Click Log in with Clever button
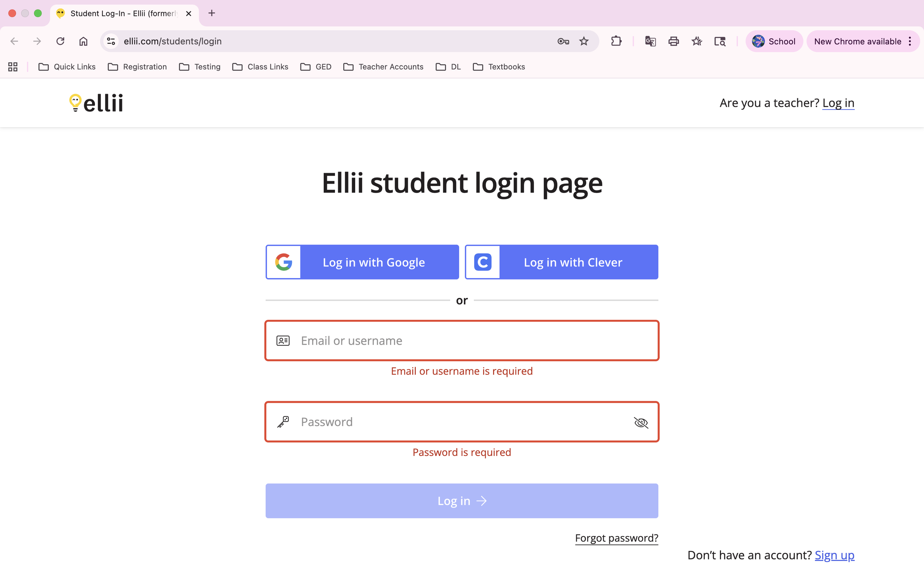924x578 pixels. (561, 262)
